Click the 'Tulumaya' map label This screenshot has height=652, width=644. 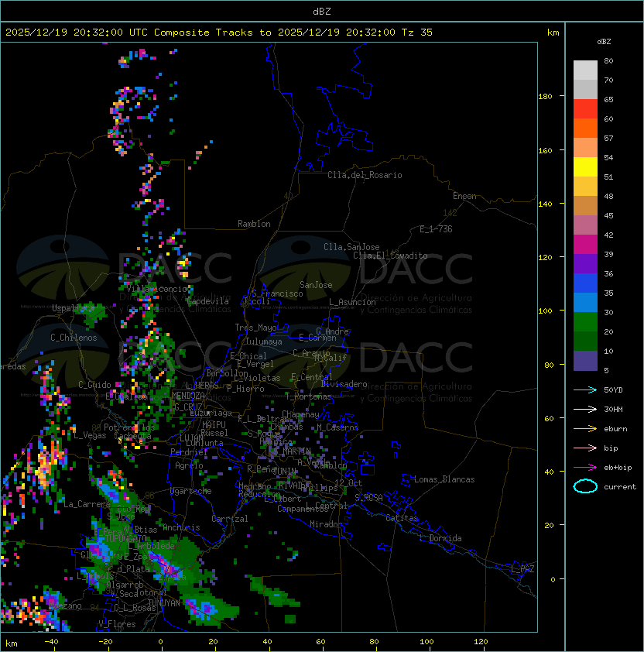[264, 341]
